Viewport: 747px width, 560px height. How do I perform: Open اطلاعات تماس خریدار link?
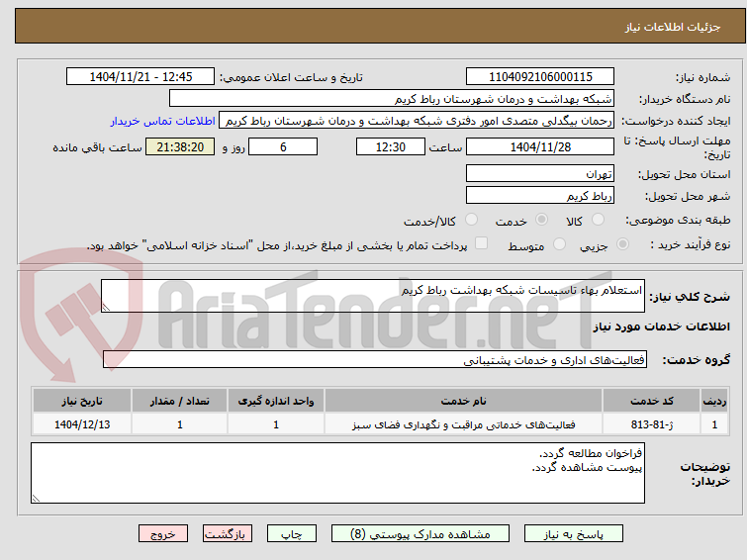(x=163, y=121)
